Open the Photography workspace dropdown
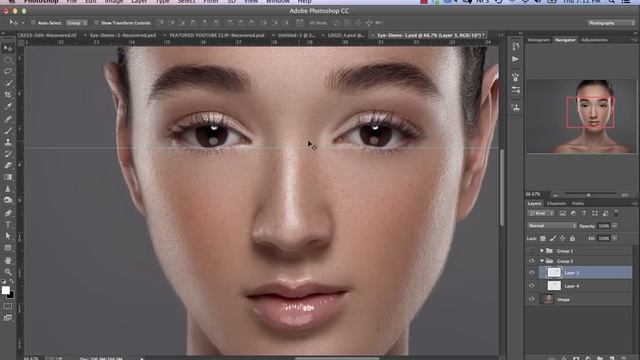640x360 pixels. pyautogui.click(x=611, y=23)
